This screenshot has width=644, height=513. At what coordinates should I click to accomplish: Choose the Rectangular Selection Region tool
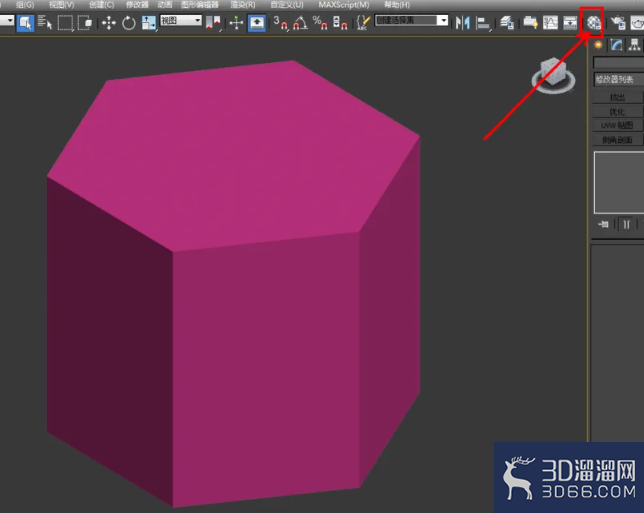pyautogui.click(x=65, y=23)
